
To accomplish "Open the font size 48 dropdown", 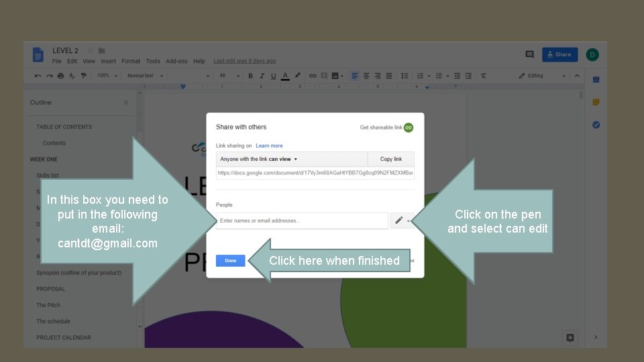I will [229, 76].
